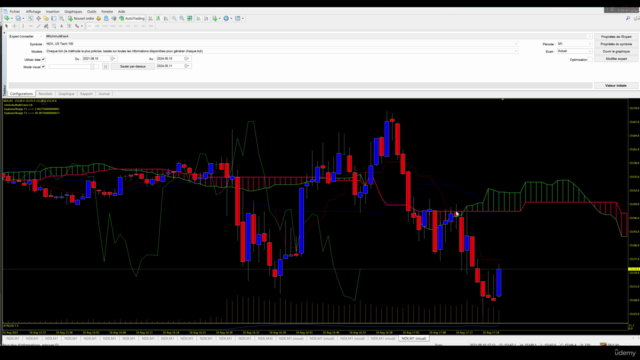This screenshot has width=640, height=360.
Task: Select the crosshair tool
Action: pyautogui.click(x=14, y=26)
